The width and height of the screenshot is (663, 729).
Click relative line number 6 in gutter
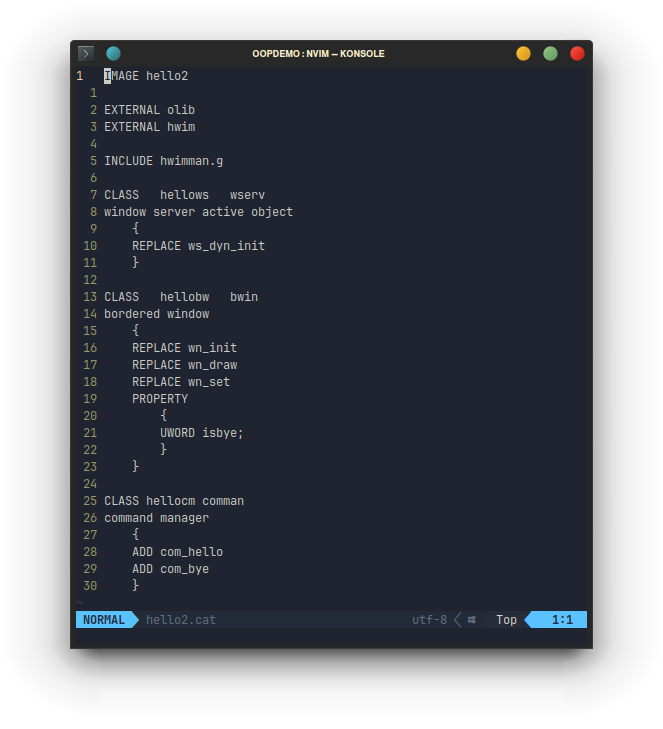click(93, 178)
